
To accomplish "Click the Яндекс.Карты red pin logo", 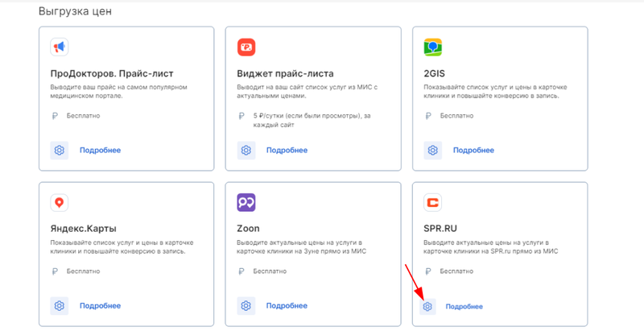I will [59, 202].
